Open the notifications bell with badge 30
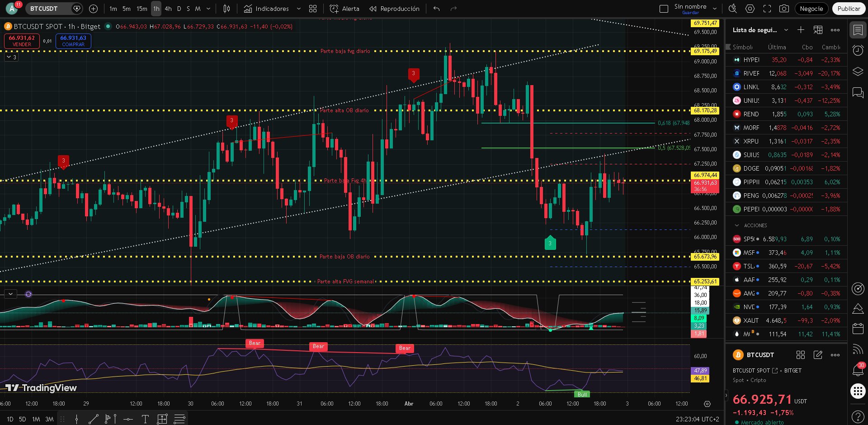Screen dimensions: 868x425 (x=858, y=369)
